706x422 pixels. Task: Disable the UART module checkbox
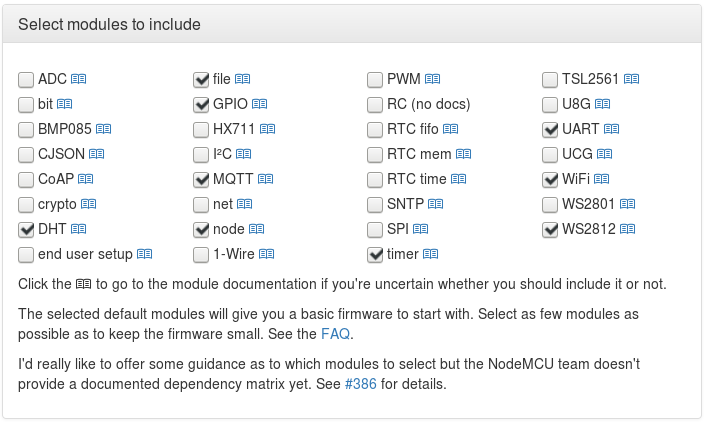click(x=550, y=129)
